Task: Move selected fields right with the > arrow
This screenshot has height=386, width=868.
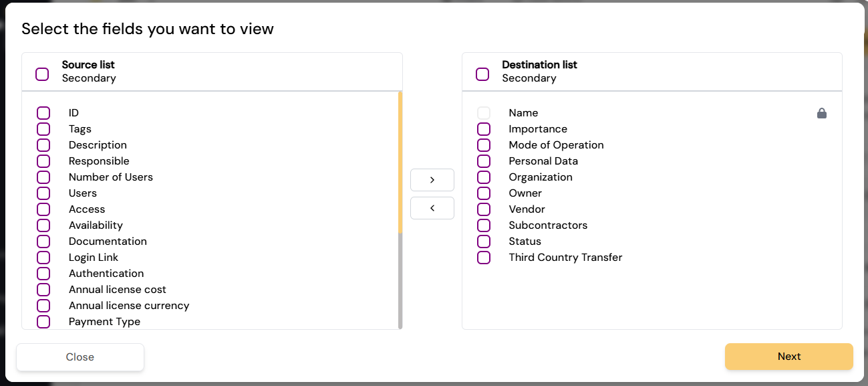Action: (432, 180)
